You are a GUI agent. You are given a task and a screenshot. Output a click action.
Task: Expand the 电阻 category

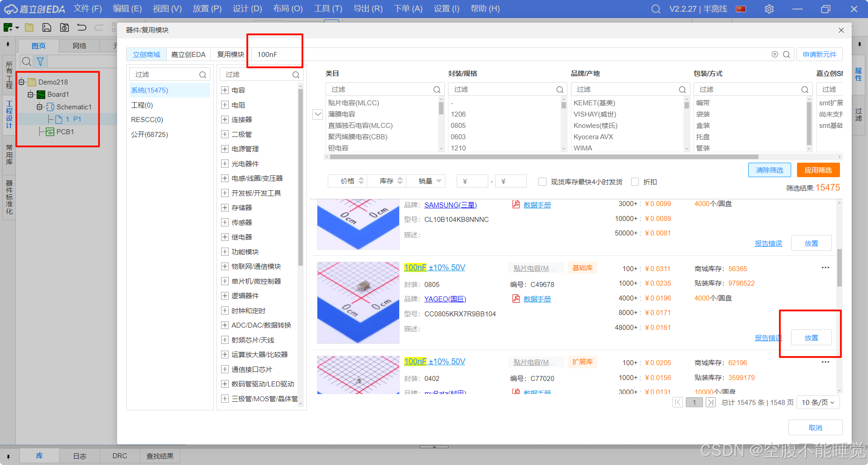point(225,105)
